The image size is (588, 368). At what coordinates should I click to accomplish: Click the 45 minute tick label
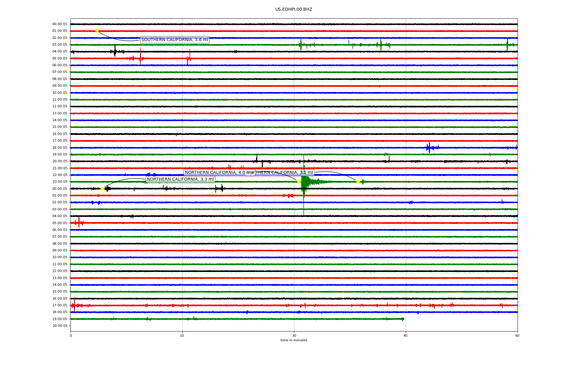[405, 335]
